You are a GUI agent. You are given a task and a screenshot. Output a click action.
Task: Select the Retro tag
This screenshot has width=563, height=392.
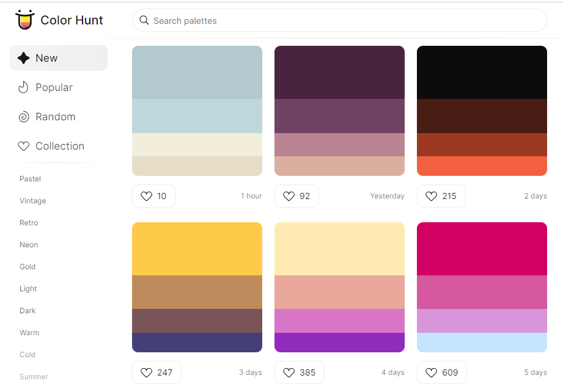point(29,223)
